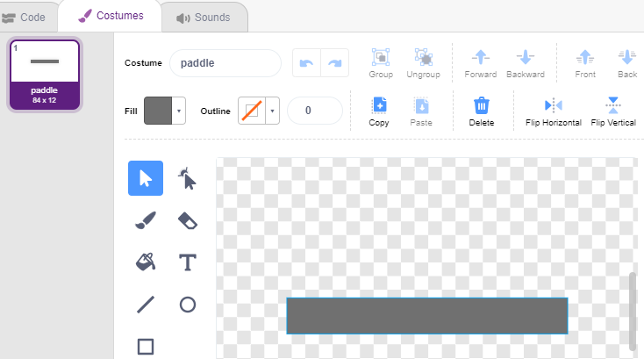Group the selected shapes
This screenshot has height=359, width=644.
(x=381, y=63)
